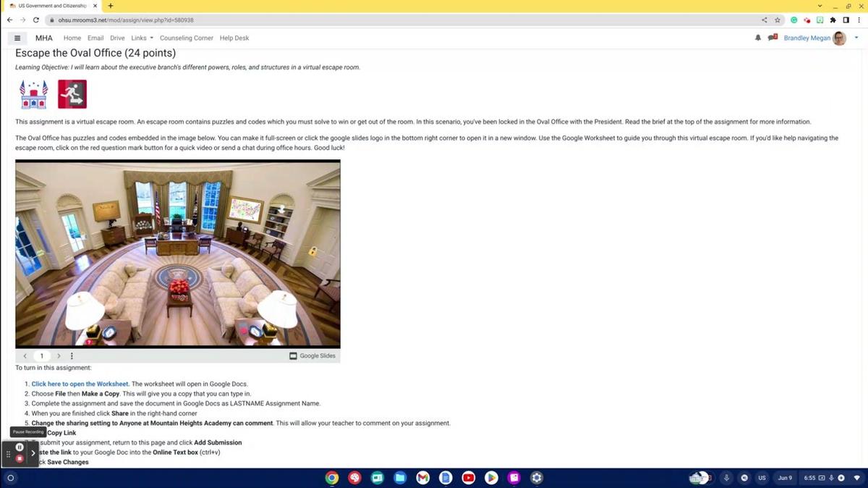Bookmark this page with the star icon

click(778, 20)
